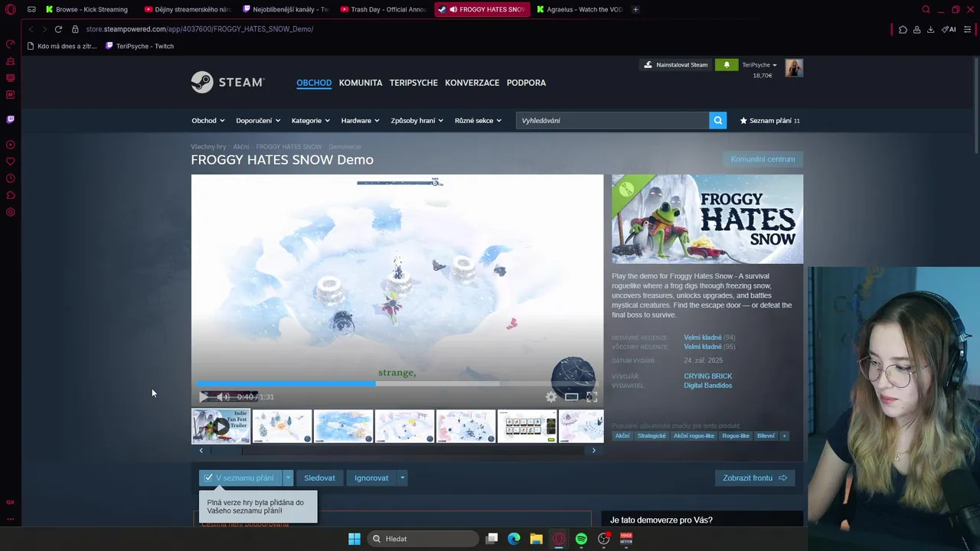The image size is (980, 551).
Task: Open Seznam přání wishlist link
Action: click(769, 120)
